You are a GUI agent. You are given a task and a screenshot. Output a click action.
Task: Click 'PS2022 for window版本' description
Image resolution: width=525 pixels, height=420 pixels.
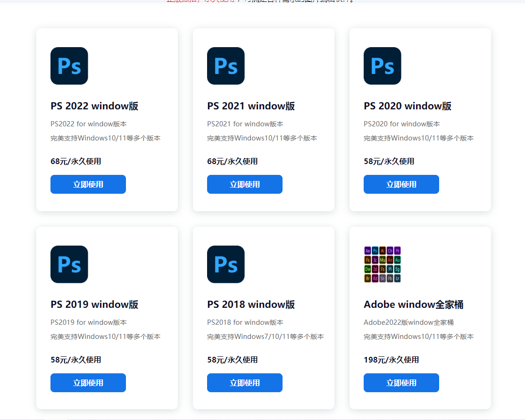[x=89, y=124]
